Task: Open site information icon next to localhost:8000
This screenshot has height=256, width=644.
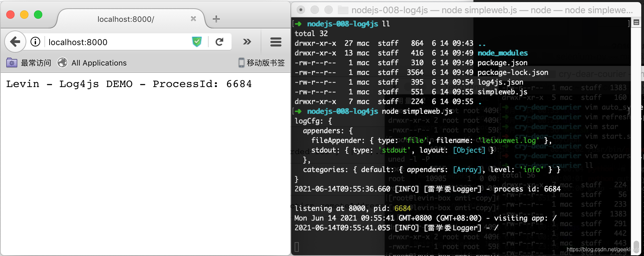Action: click(35, 42)
